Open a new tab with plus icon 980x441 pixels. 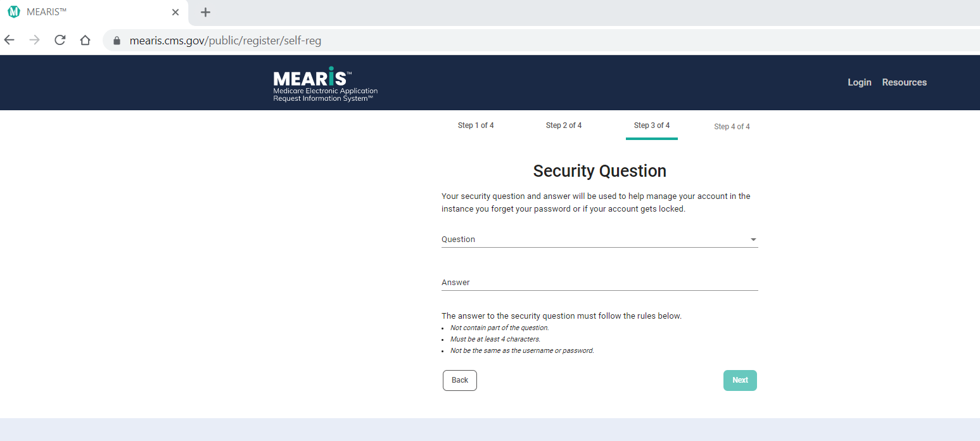click(x=205, y=12)
